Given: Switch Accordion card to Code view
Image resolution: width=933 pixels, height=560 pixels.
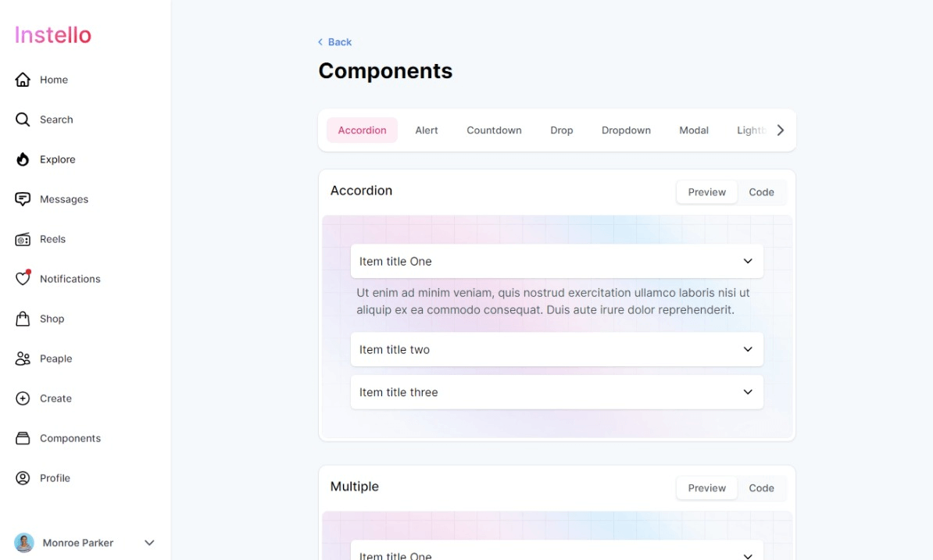Looking at the screenshot, I should click(x=761, y=192).
